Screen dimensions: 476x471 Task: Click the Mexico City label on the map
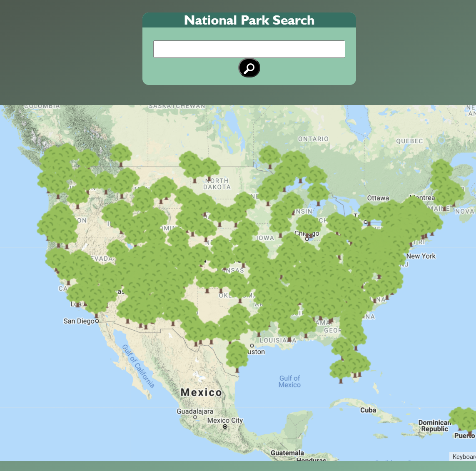[x=225, y=421]
